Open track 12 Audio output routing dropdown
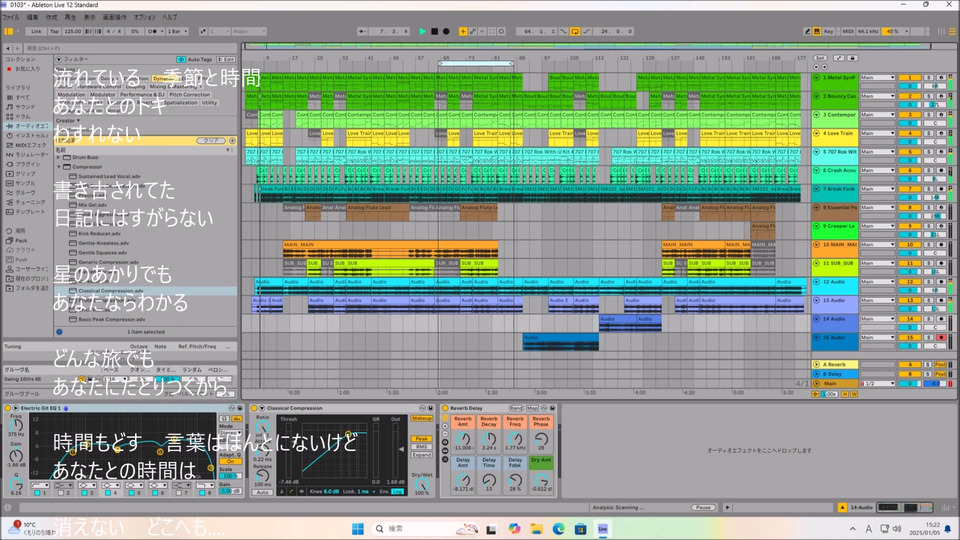The image size is (960, 540). click(877, 282)
